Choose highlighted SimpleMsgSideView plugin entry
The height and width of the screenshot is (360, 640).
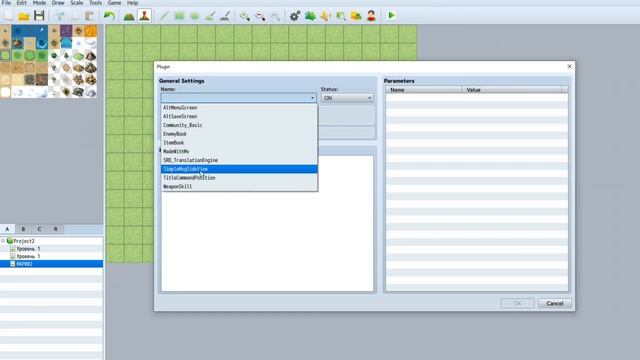(239, 169)
